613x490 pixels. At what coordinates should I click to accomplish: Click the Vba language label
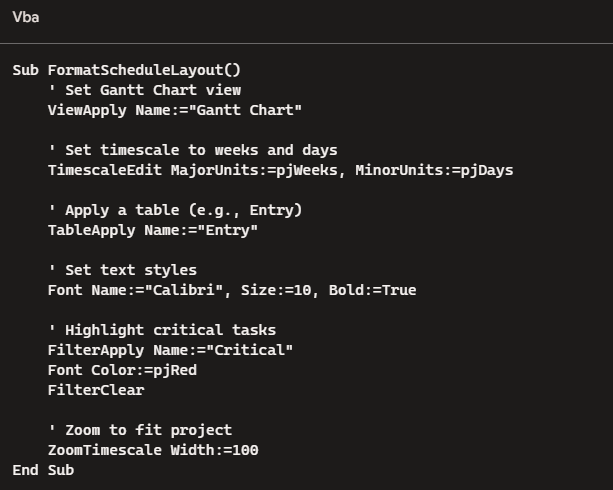point(26,17)
